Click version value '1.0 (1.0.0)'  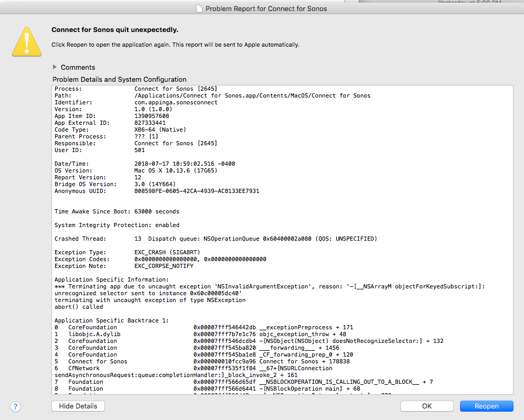153,109
